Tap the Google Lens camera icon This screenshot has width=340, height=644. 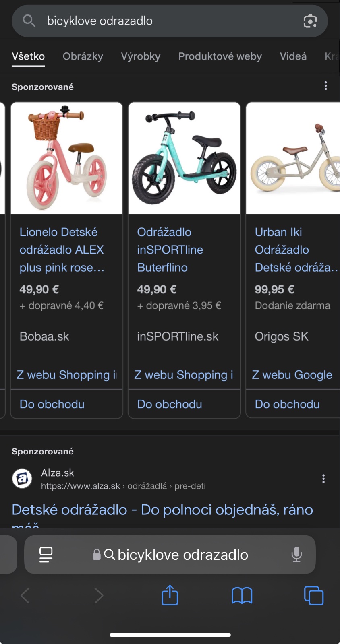(310, 21)
